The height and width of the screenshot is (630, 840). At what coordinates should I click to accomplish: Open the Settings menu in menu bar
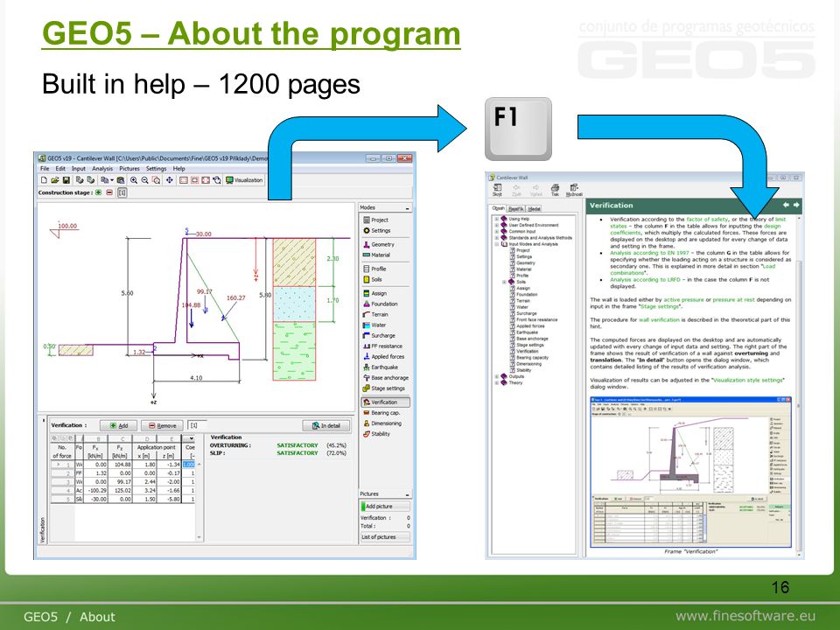[157, 169]
